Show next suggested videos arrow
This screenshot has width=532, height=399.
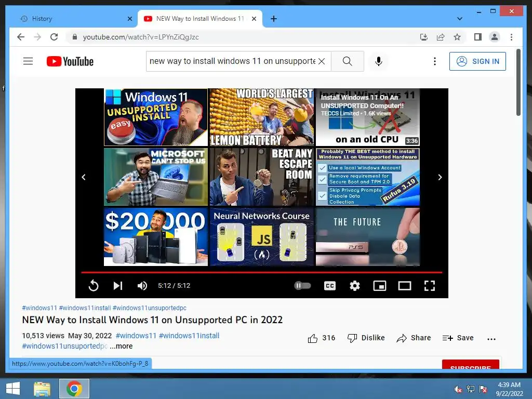coord(440,177)
